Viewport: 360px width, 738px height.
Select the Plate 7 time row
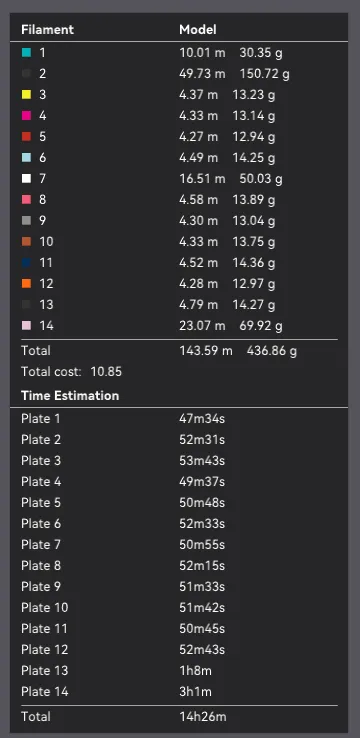[179, 545]
